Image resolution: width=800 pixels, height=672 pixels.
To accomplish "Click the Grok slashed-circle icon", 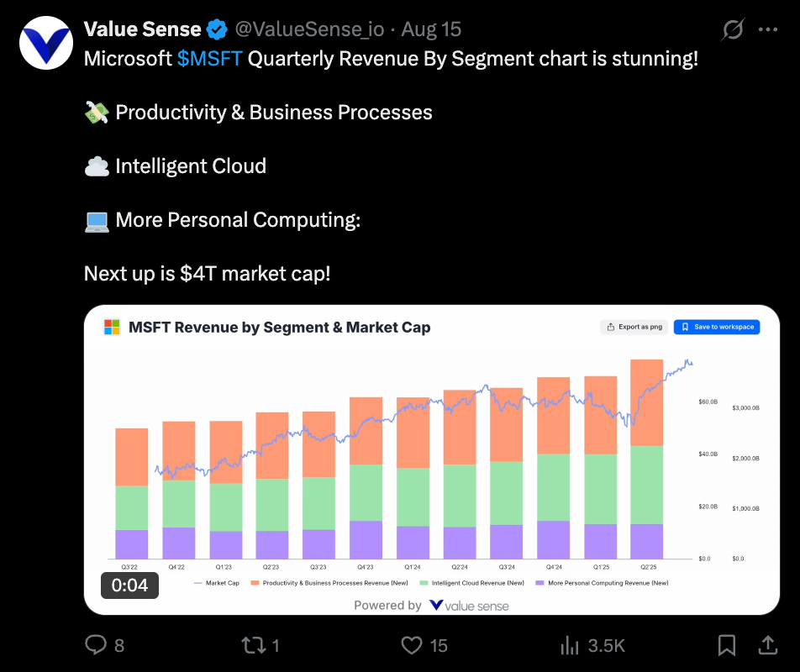I will coord(733,29).
